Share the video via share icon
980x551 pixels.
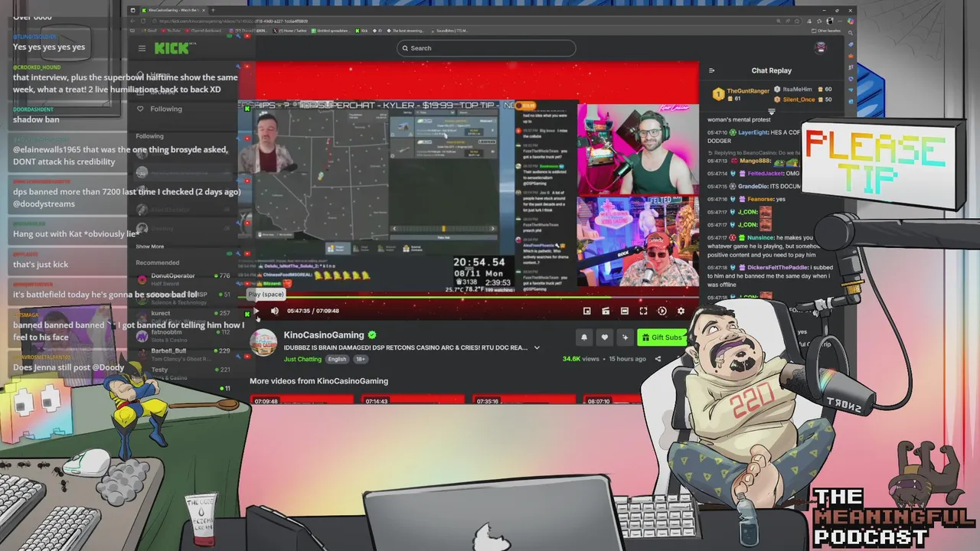pyautogui.click(x=658, y=358)
